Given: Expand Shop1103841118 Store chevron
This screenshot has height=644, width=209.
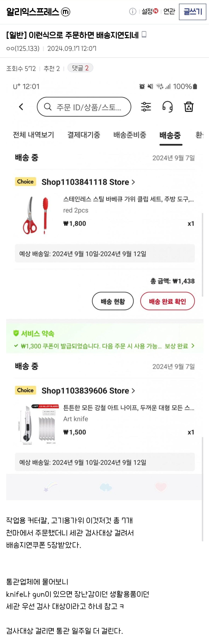Looking at the screenshot, I should [133, 182].
